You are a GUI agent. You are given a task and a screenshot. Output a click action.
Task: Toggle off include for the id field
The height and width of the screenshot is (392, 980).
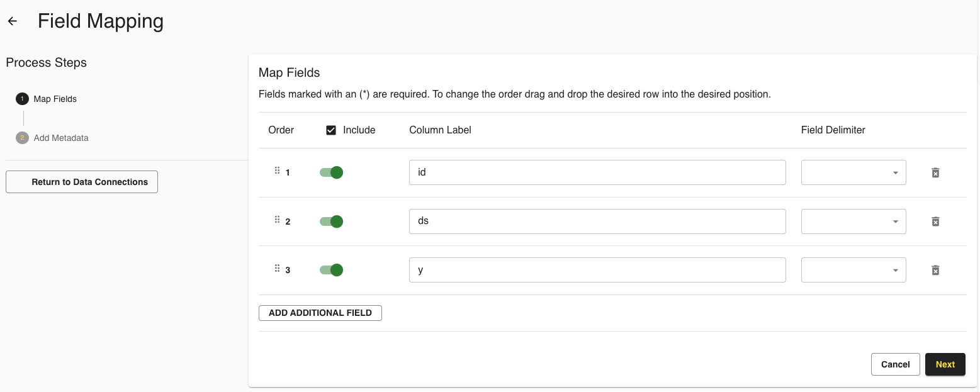pyautogui.click(x=332, y=172)
